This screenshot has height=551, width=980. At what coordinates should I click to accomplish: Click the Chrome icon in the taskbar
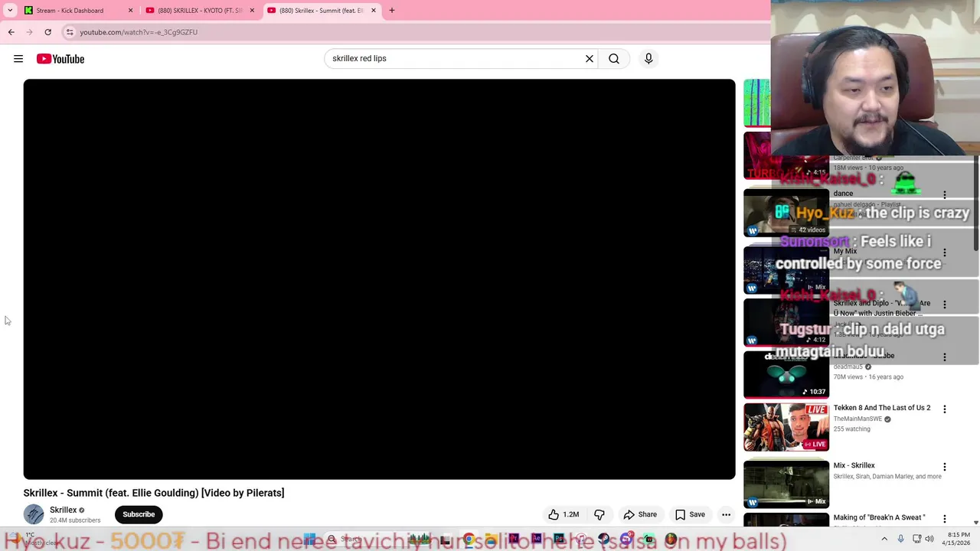[469, 540]
